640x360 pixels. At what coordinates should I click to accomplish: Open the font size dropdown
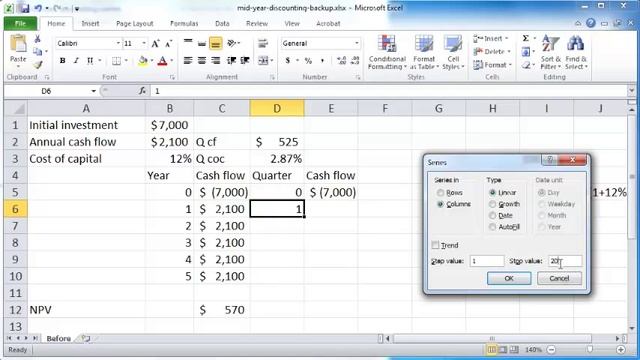(144, 43)
